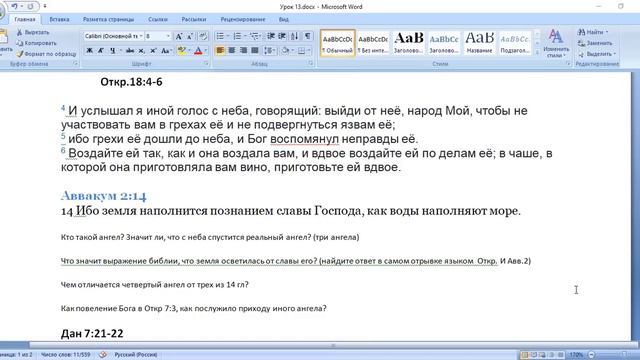This screenshot has height=360, width=640.
Task: Open the highlight color dropdown arrow
Action: coord(189,51)
